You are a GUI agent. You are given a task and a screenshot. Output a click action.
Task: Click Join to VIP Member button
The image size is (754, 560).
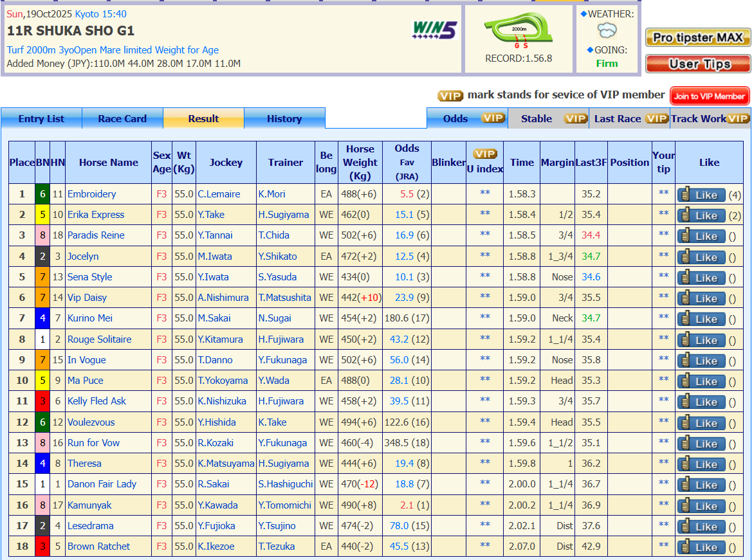[x=710, y=96]
